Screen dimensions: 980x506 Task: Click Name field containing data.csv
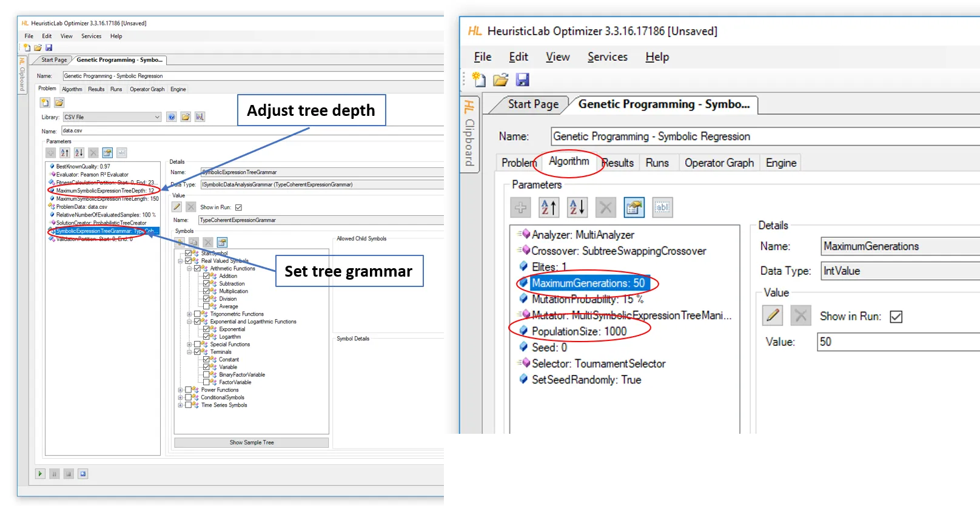[x=252, y=130]
